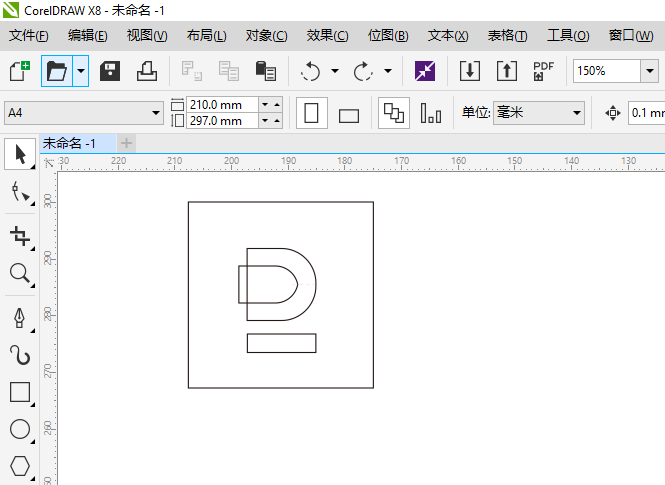Expand the zoom level dropdown
The image size is (665, 485).
click(650, 71)
